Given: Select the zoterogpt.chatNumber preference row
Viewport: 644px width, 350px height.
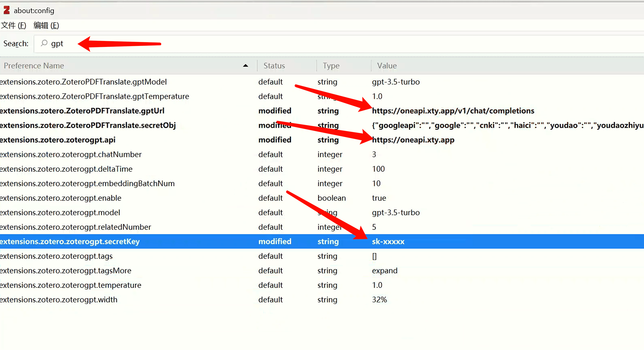Looking at the screenshot, I should (x=71, y=154).
